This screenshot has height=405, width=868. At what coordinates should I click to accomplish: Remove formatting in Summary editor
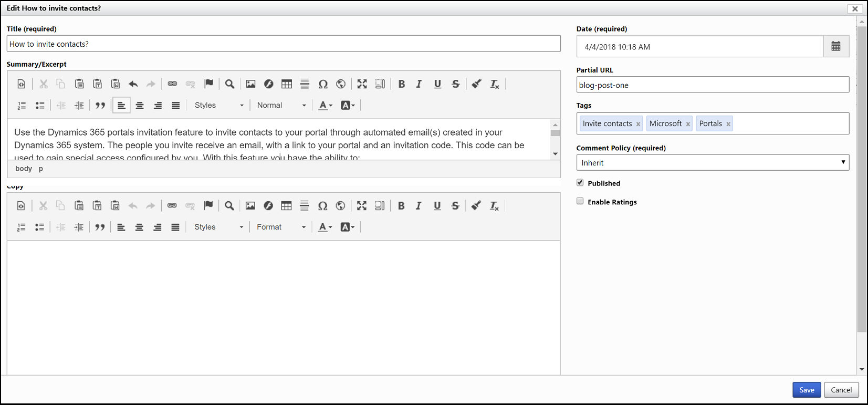coord(495,84)
